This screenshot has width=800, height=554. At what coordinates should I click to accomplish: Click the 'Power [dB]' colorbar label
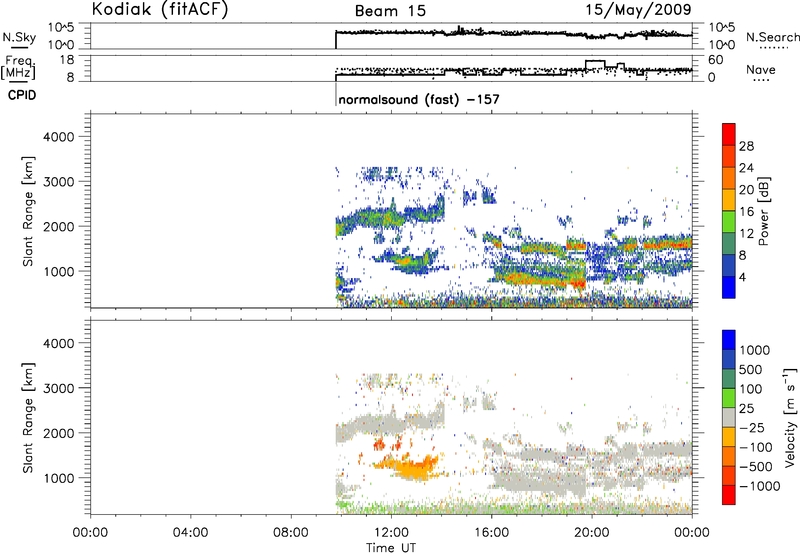tap(764, 211)
